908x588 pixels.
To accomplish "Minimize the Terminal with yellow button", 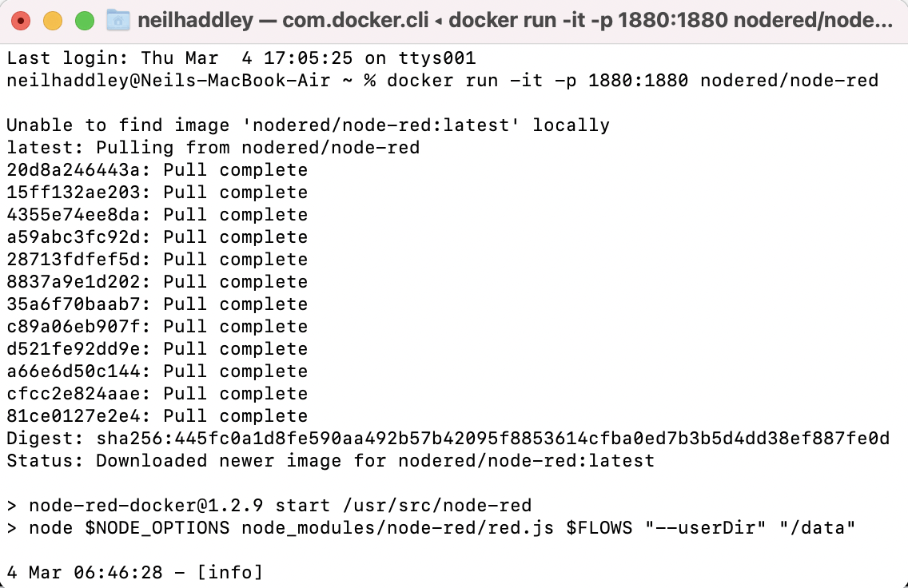I will click(x=53, y=21).
